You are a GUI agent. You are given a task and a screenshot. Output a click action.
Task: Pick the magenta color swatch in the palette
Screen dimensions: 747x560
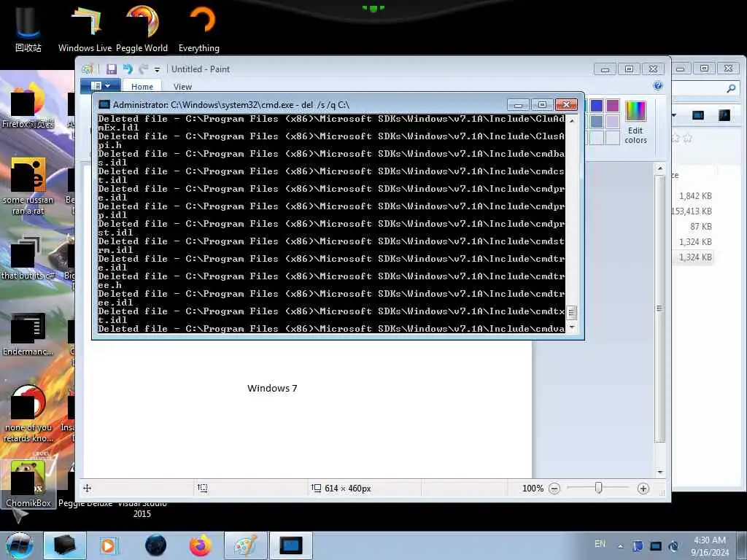[613, 106]
